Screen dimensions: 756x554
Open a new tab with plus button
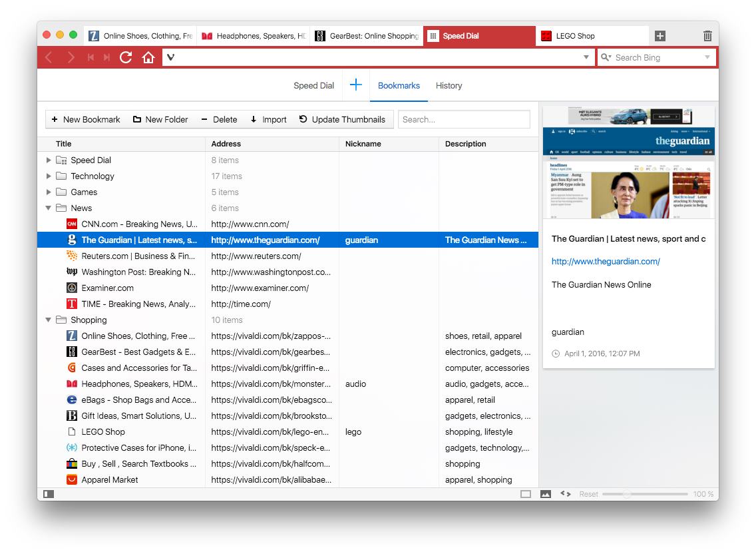pos(660,36)
